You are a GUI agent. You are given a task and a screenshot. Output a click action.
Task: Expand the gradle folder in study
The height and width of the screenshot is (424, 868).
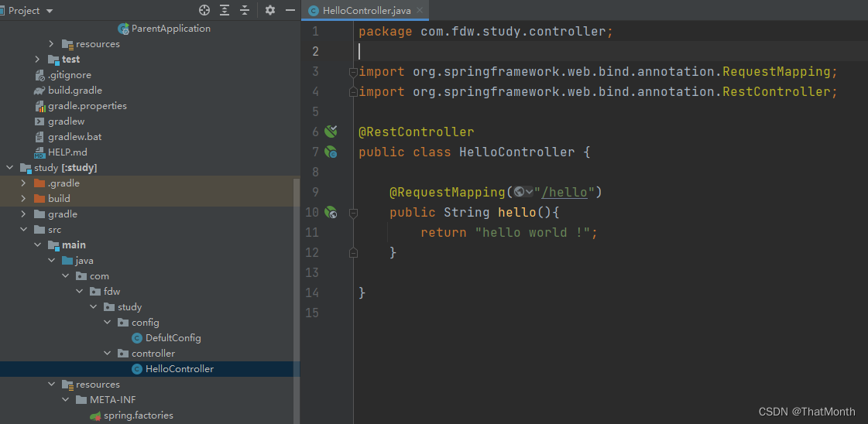click(x=23, y=214)
